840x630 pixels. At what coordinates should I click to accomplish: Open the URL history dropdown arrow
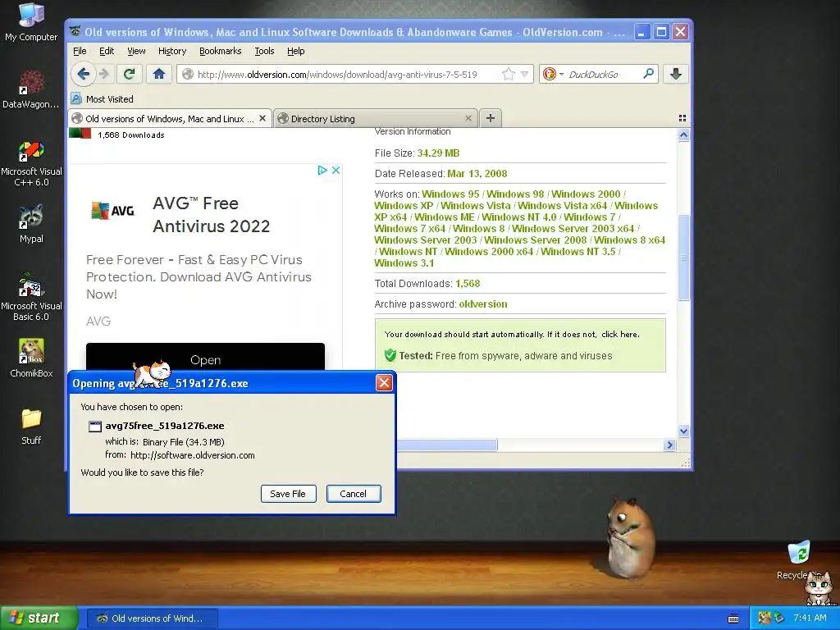click(524, 74)
